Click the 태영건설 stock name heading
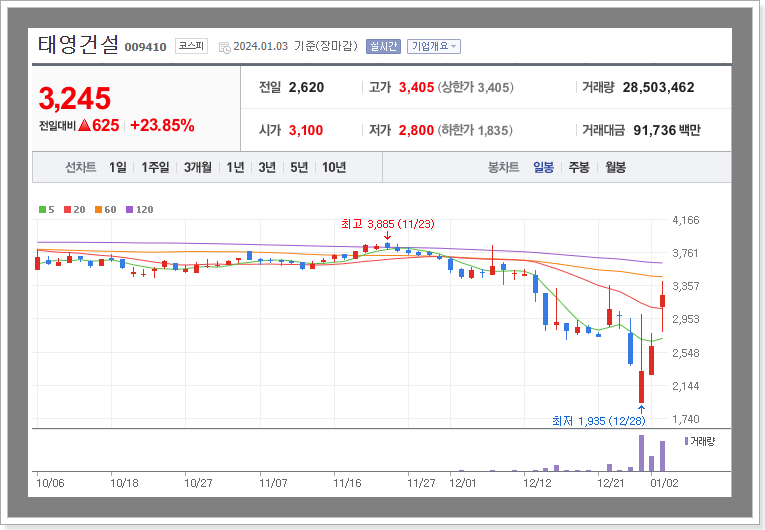The image size is (765, 530). click(78, 45)
